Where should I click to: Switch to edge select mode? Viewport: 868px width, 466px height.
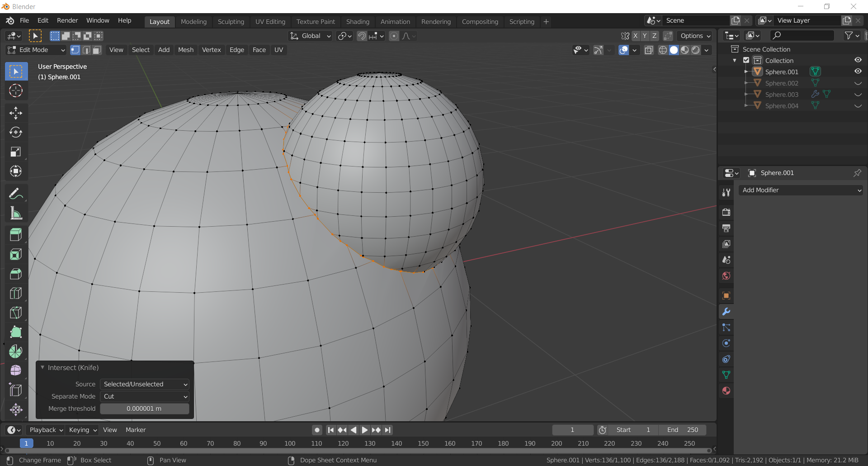(x=86, y=50)
